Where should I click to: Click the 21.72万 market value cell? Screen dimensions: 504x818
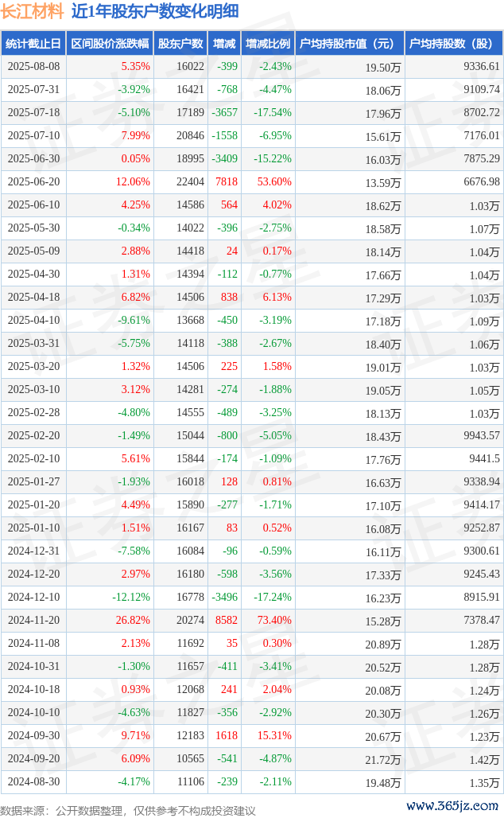(x=383, y=760)
